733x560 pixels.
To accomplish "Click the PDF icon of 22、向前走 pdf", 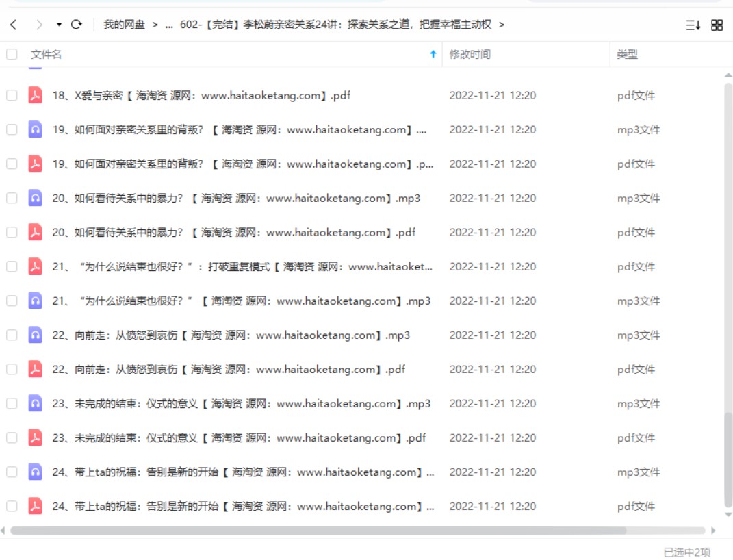I will pos(35,369).
